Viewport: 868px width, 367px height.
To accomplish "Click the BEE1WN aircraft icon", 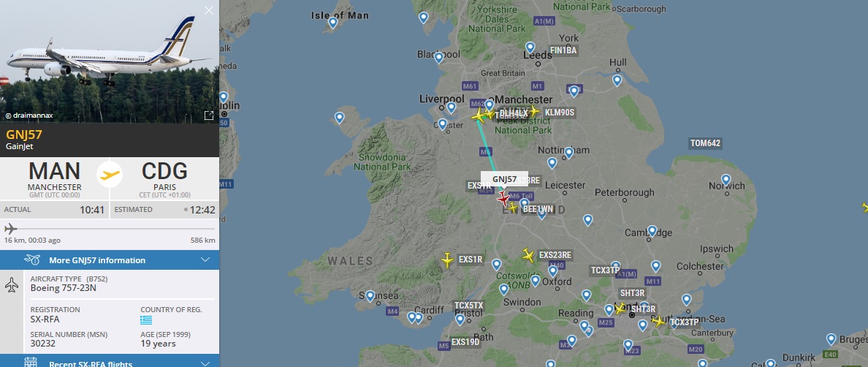I will pyautogui.click(x=513, y=208).
